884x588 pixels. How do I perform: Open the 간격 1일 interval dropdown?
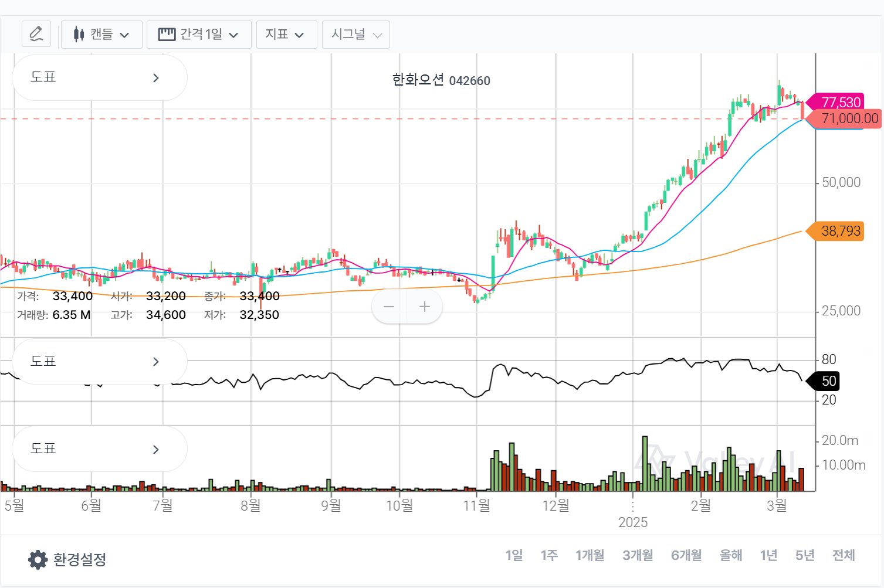(x=199, y=35)
